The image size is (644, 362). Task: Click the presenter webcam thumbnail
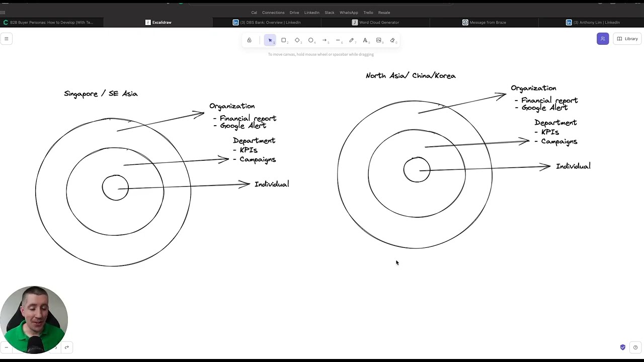(x=34, y=320)
